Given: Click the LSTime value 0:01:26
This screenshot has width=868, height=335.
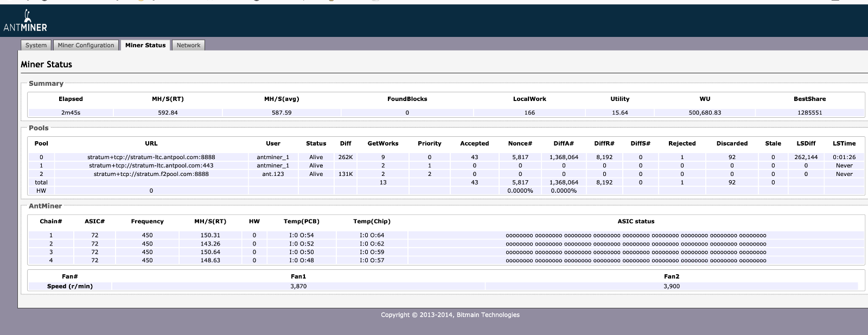Looking at the screenshot, I should (844, 157).
